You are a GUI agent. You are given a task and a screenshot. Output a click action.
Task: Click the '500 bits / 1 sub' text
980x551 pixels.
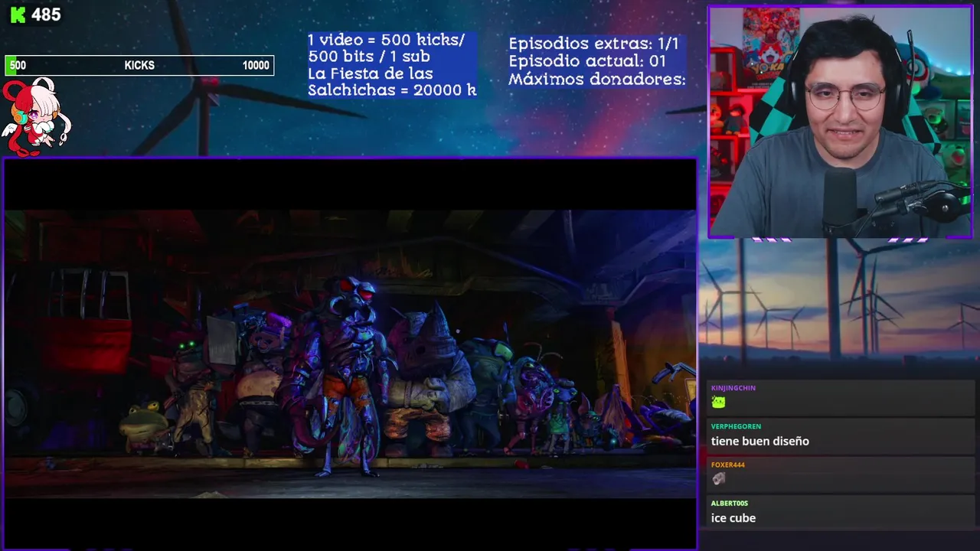click(x=369, y=57)
